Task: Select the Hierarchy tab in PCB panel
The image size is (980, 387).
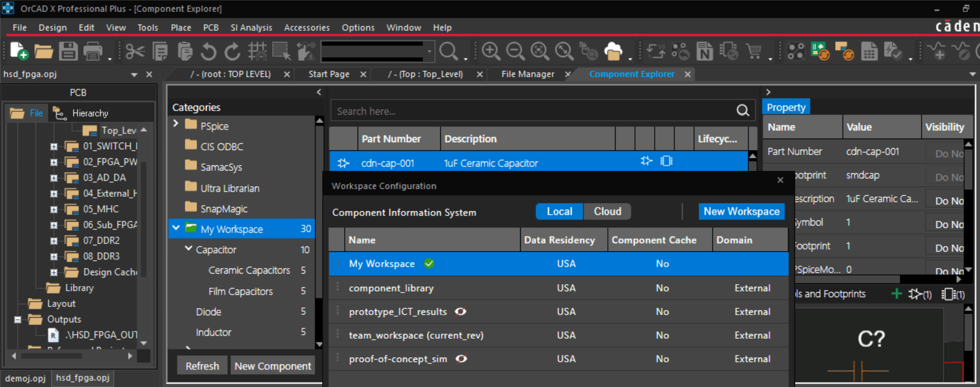Action: point(82,113)
